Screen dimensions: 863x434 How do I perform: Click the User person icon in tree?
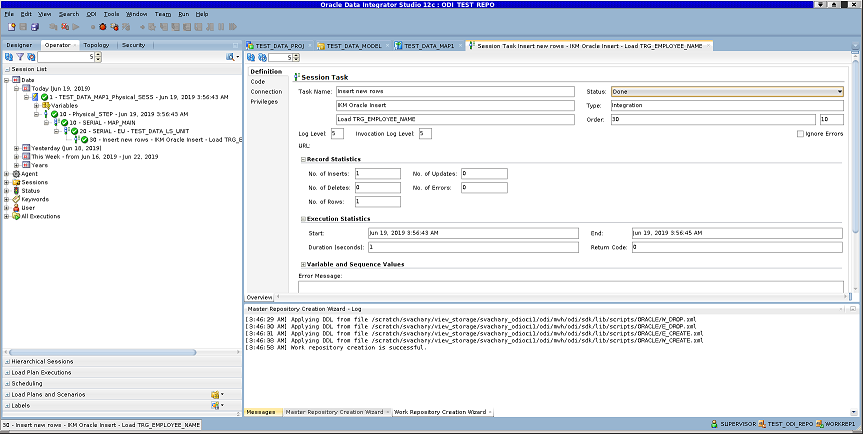click(x=16, y=208)
